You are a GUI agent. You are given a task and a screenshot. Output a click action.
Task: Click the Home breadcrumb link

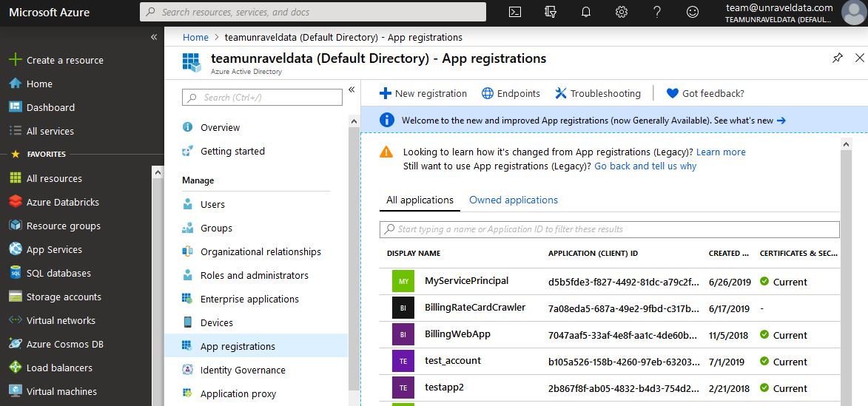195,37
